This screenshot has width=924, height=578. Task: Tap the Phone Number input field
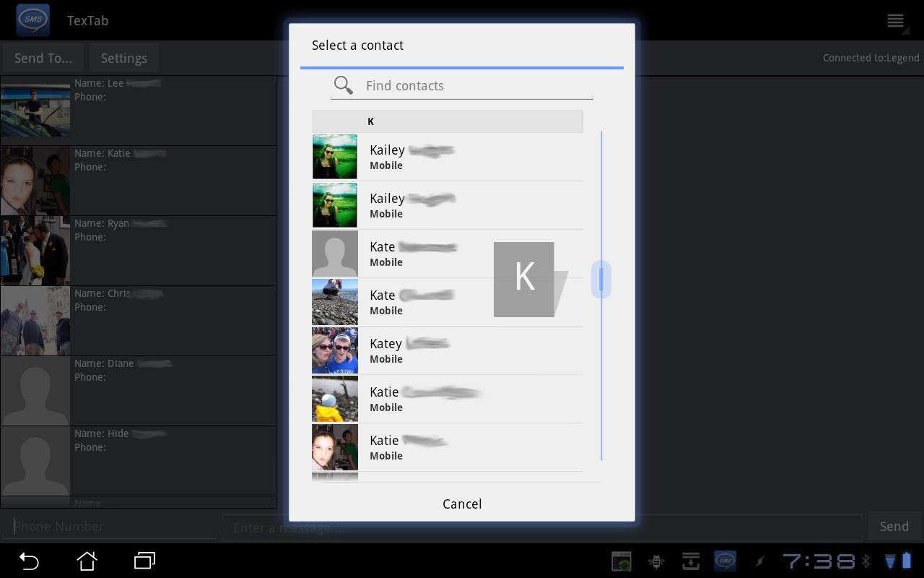pyautogui.click(x=108, y=526)
